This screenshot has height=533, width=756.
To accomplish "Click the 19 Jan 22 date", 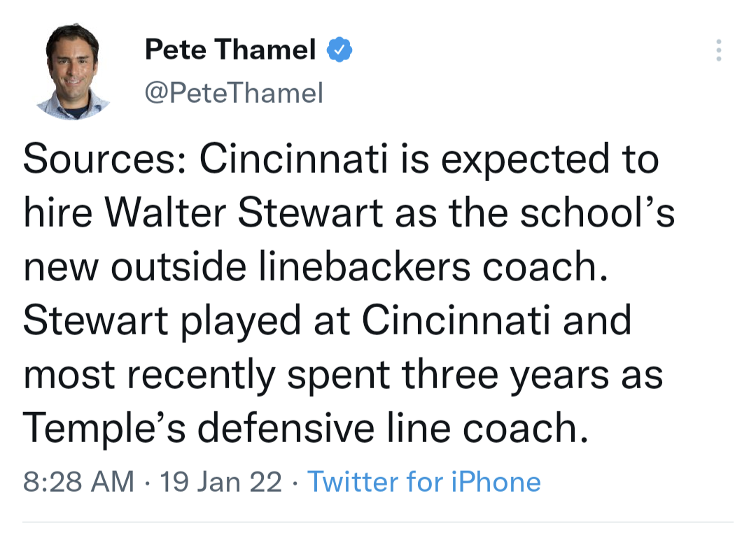I will point(220,481).
